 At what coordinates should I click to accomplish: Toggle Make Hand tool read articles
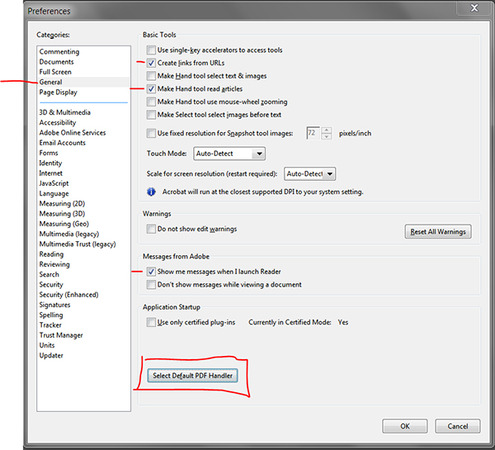(x=151, y=89)
